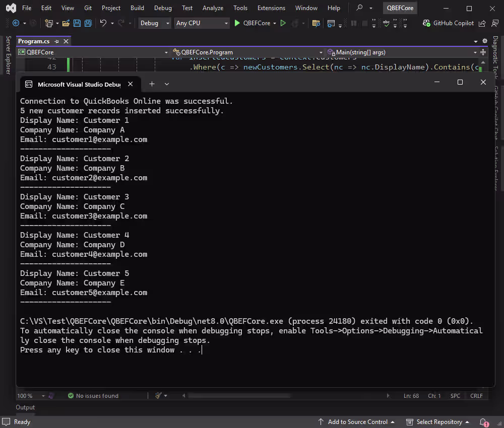
Task: Open the Diagnostic Tools side tab
Action: coord(495,57)
